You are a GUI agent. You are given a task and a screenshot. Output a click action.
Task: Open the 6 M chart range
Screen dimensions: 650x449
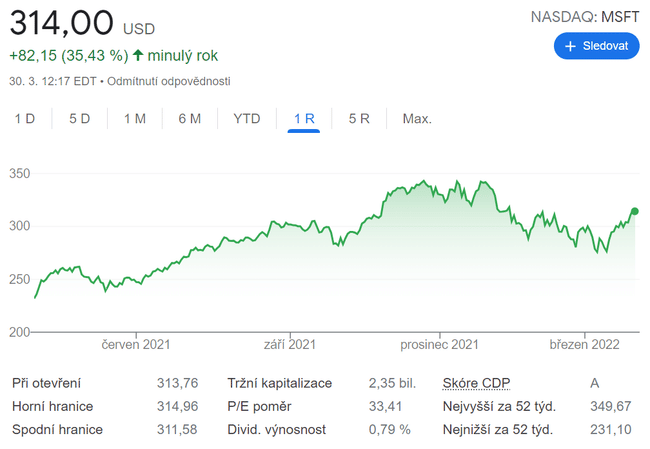(190, 119)
